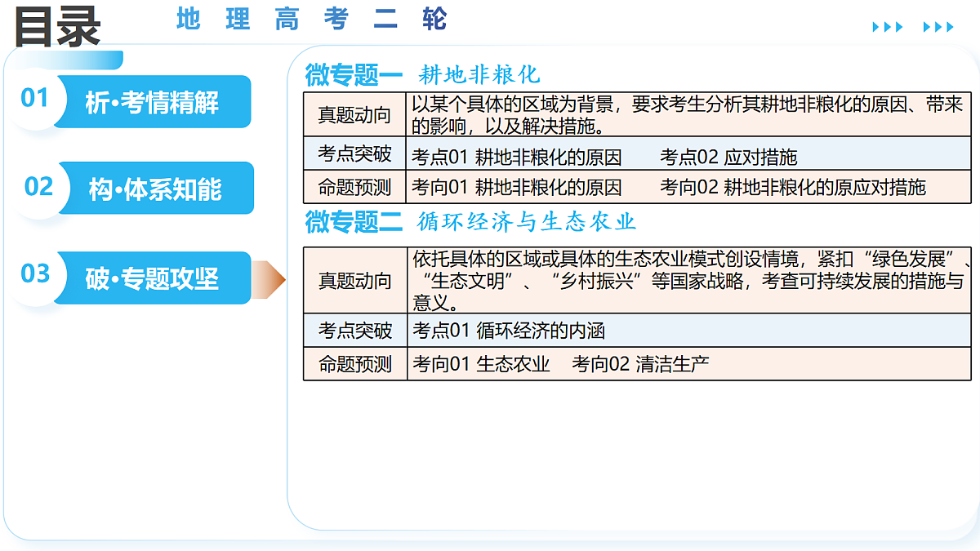
Task: Select the number 01 circle
Action: (35, 98)
